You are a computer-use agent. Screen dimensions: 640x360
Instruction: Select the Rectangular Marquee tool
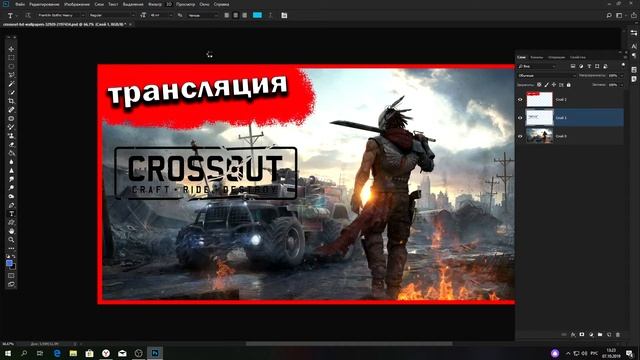coord(11,58)
